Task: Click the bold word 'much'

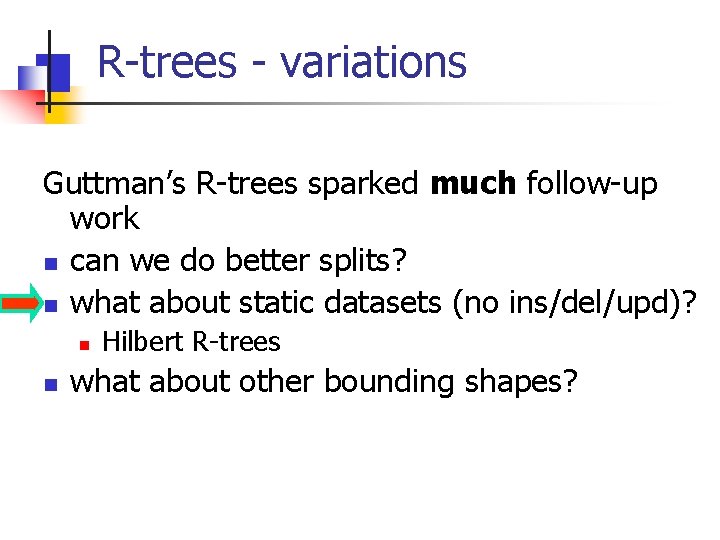Action: 473,183
